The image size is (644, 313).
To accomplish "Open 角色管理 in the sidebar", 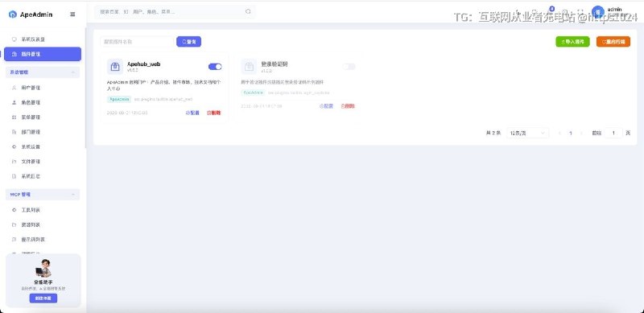I will point(43,102).
